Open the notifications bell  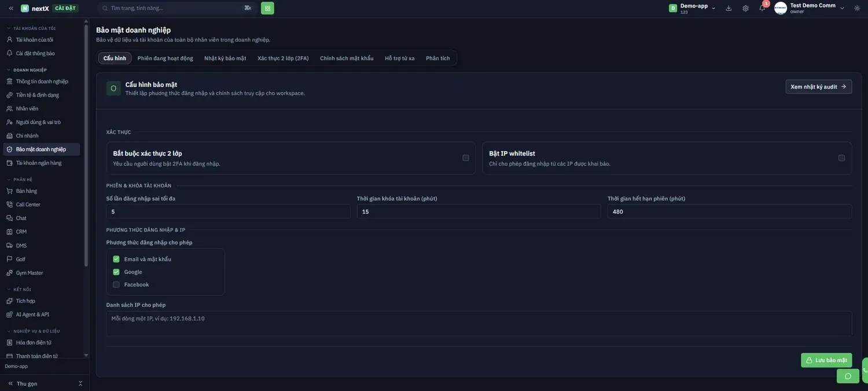coord(762,8)
